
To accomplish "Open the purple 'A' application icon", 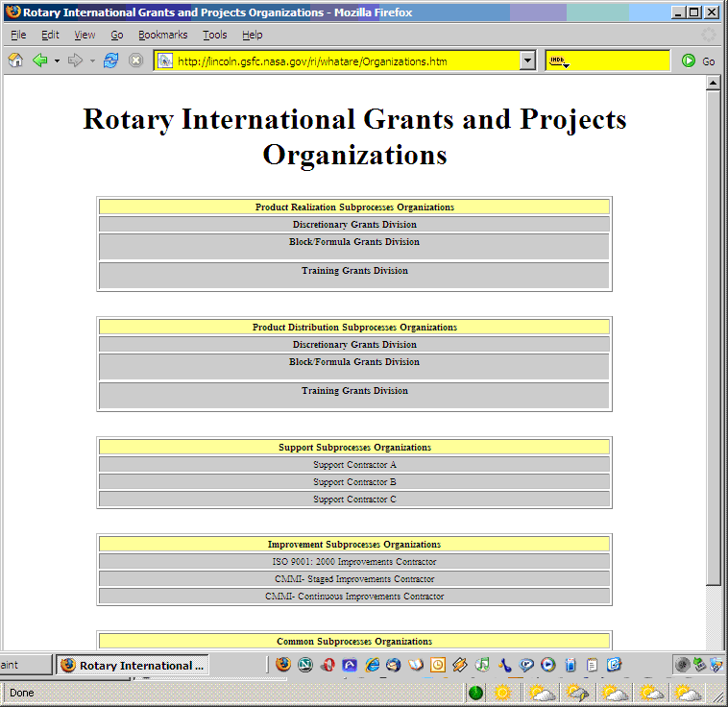I will point(350,665).
